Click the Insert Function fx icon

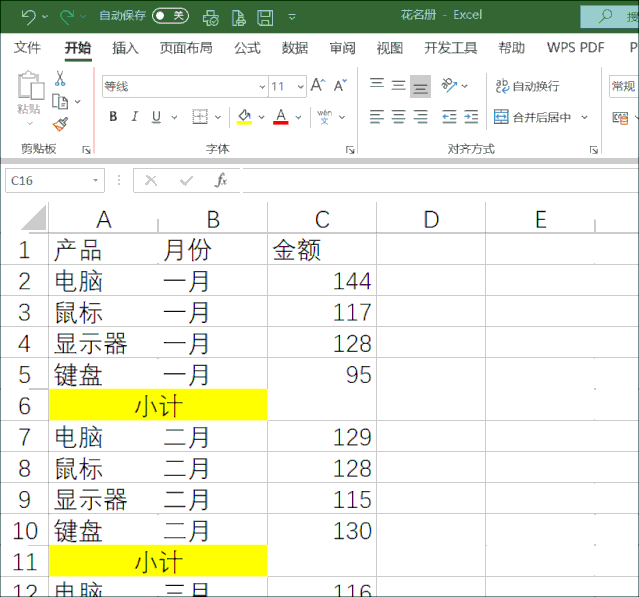pyautogui.click(x=221, y=181)
